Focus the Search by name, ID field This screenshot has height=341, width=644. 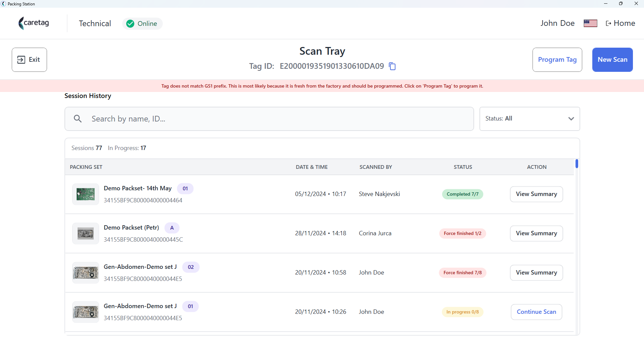point(269,119)
